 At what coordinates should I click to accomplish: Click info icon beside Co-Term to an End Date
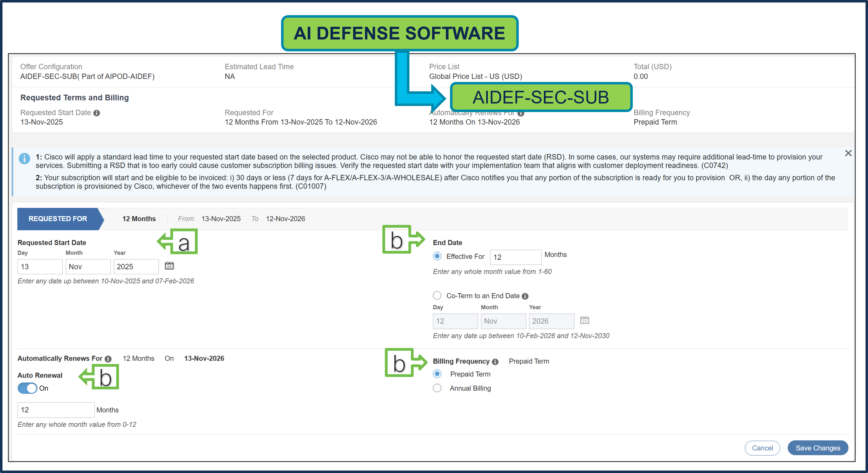(x=526, y=296)
